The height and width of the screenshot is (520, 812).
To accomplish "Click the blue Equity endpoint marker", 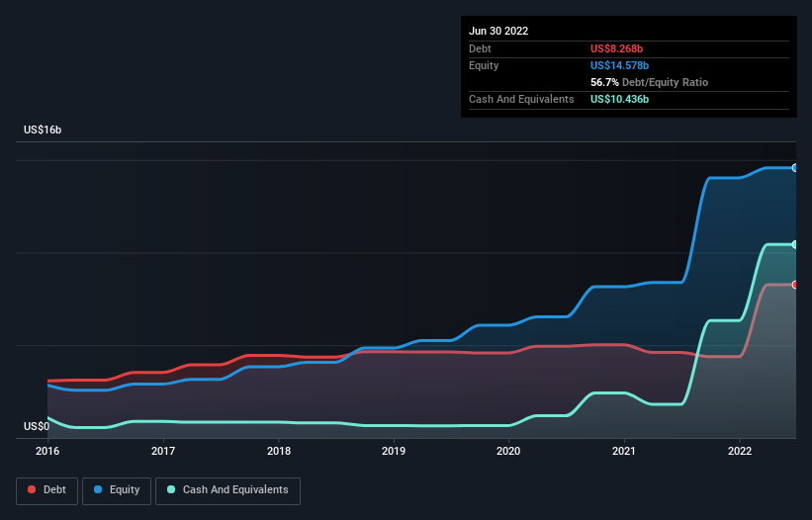I will (795, 168).
